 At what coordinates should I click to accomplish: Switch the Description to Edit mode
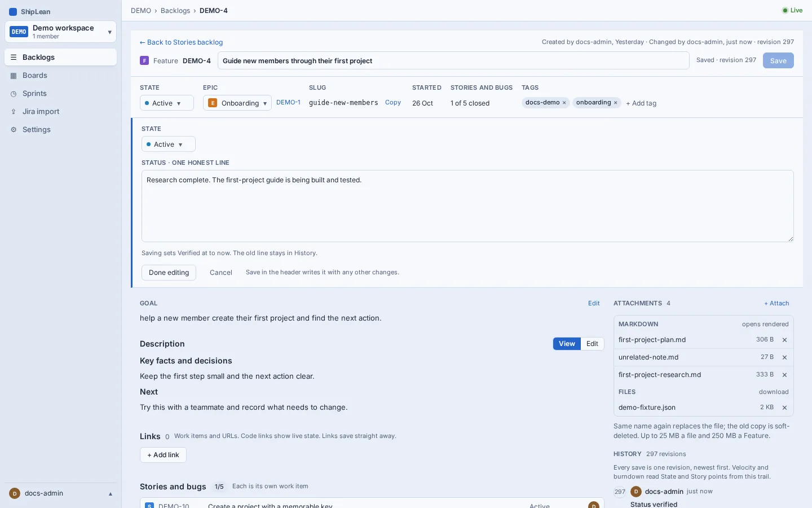592,344
